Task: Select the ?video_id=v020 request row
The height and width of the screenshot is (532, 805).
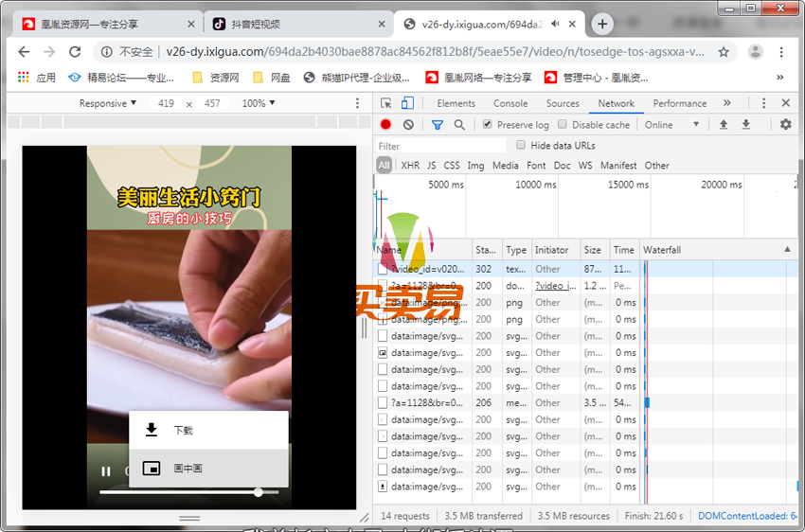Action: (585, 269)
